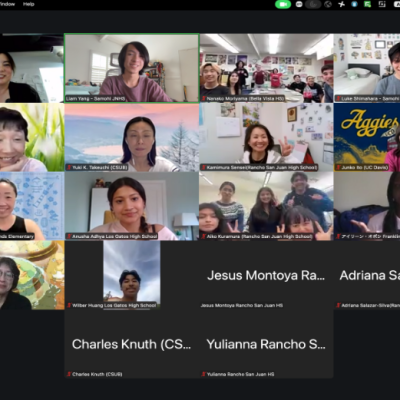Click the white pinwheel menu bar icon
400x400 pixels.
[342, 4]
